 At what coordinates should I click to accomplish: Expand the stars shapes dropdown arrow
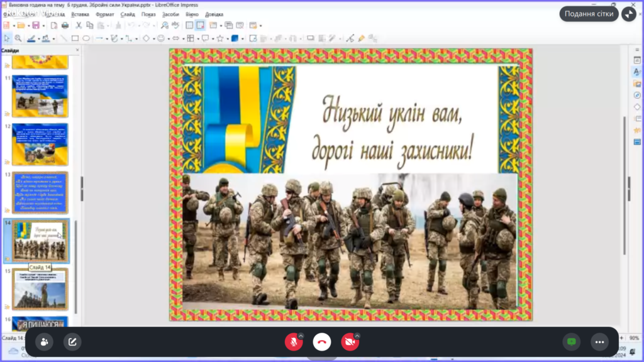227,38
